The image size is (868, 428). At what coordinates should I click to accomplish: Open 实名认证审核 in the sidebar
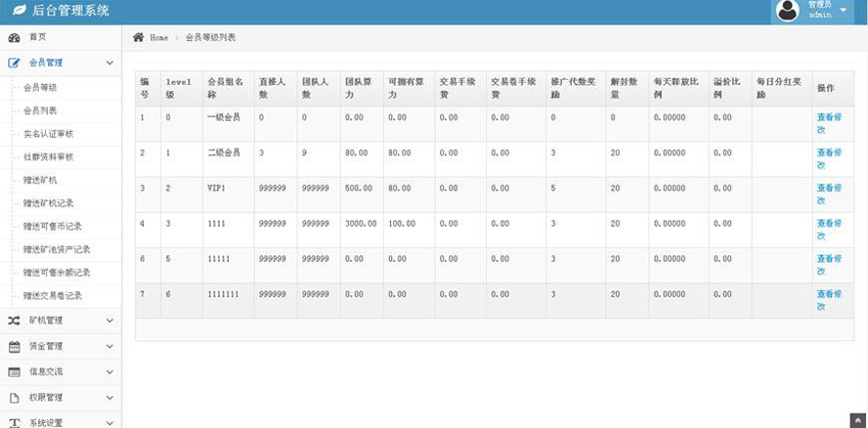49,134
